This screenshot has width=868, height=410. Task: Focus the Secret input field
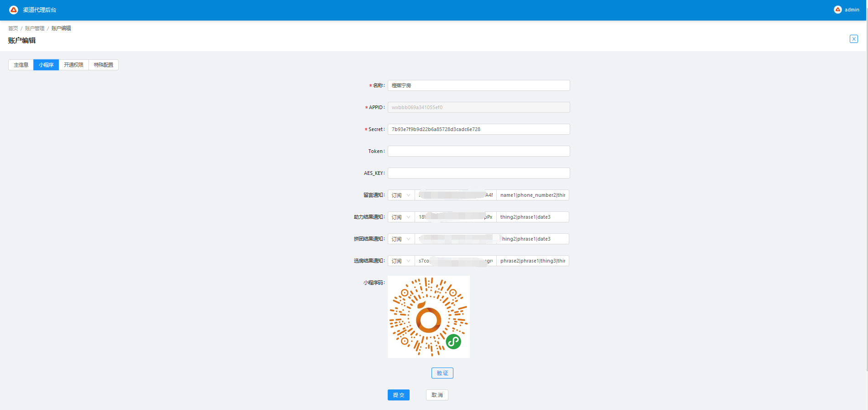tap(478, 129)
